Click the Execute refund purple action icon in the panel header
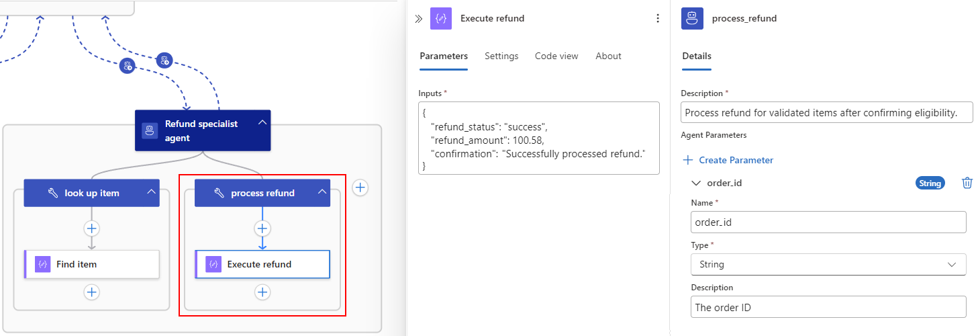980x336 pixels. point(441,19)
